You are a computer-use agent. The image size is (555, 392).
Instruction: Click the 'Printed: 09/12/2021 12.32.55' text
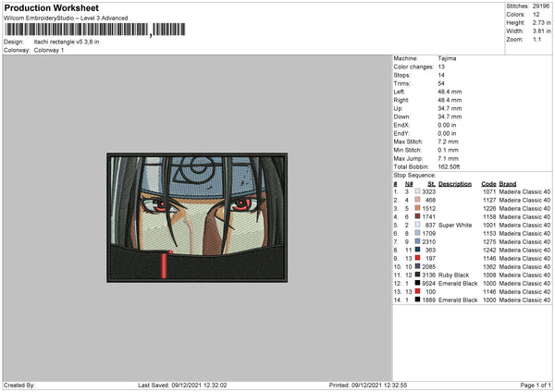point(368,385)
